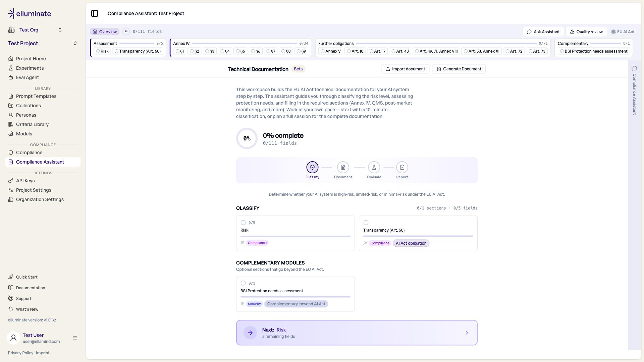Click the chevron on the Next: Risk banner
Image resolution: width=644 pixels, height=362 pixels.
[x=467, y=333]
